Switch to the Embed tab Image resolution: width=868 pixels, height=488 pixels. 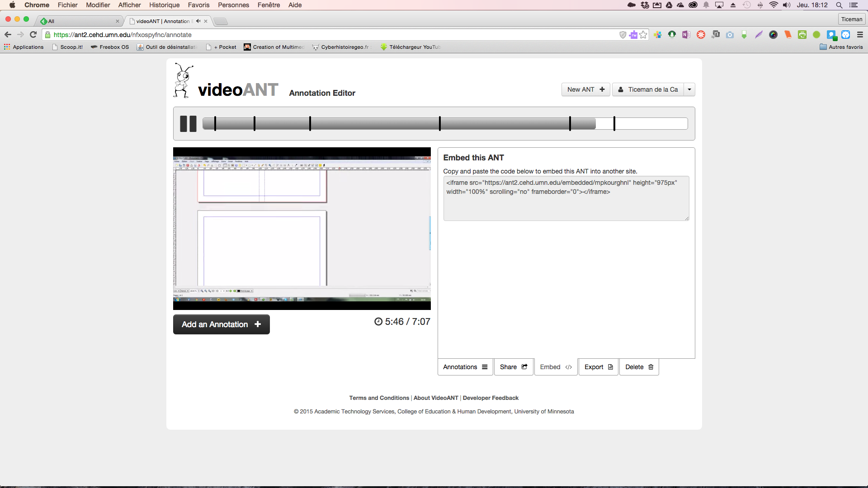pos(556,367)
